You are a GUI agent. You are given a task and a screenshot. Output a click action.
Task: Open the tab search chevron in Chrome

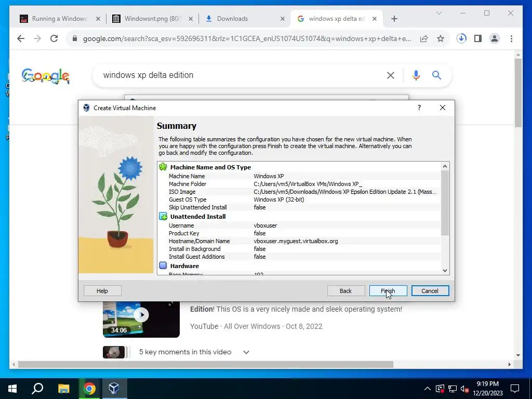(x=438, y=13)
